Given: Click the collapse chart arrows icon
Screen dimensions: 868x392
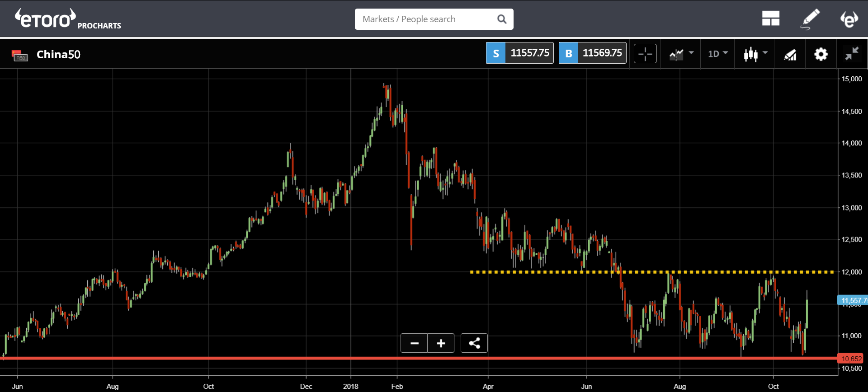Looking at the screenshot, I should pos(852,54).
